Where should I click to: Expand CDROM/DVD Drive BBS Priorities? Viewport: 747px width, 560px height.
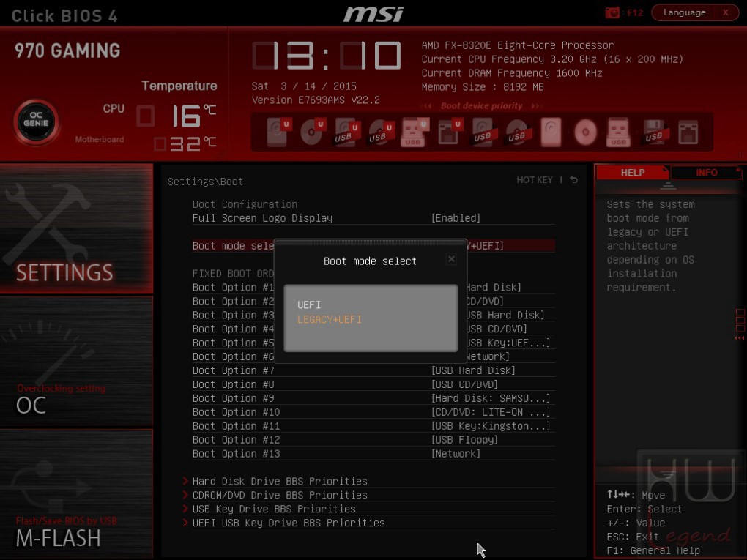(280, 495)
